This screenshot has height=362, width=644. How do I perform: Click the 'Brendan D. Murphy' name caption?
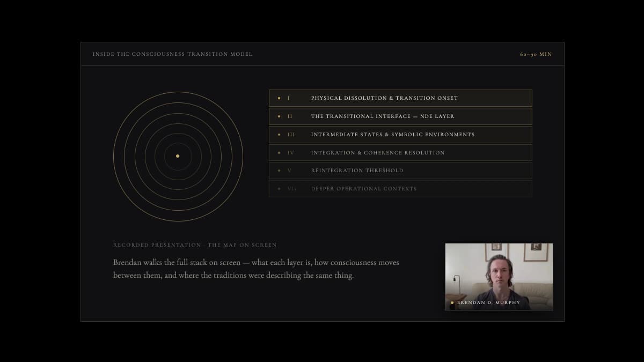(488, 302)
